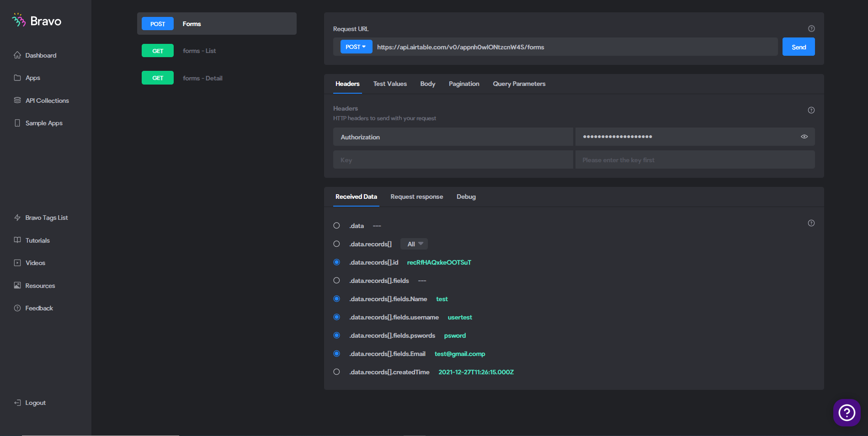Image resolution: width=868 pixels, height=436 pixels.
Task: Open help icon in Headers section
Action: [x=811, y=110]
